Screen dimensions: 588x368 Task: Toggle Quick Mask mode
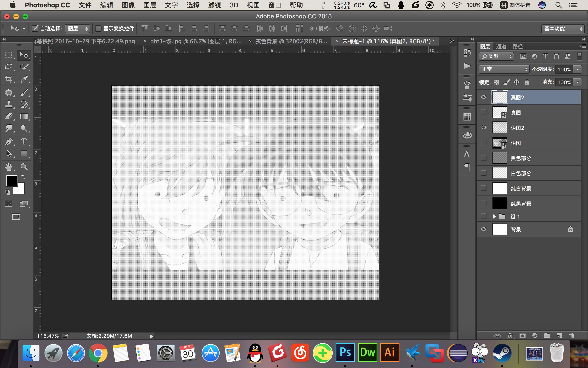[8, 204]
